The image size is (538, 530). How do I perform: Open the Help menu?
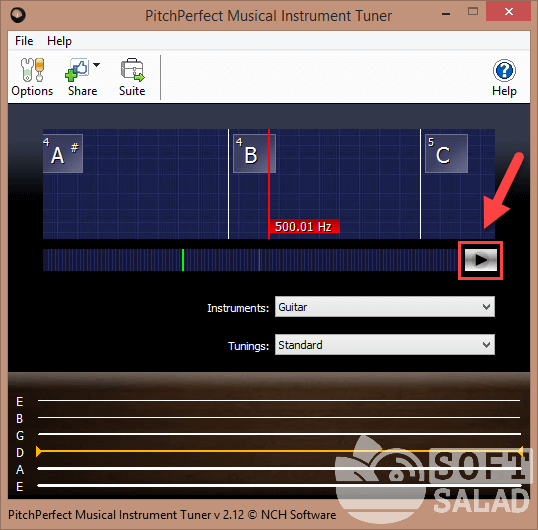coord(59,41)
